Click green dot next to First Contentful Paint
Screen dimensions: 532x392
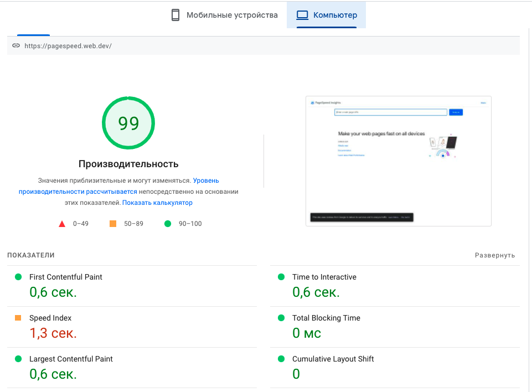pyautogui.click(x=18, y=277)
